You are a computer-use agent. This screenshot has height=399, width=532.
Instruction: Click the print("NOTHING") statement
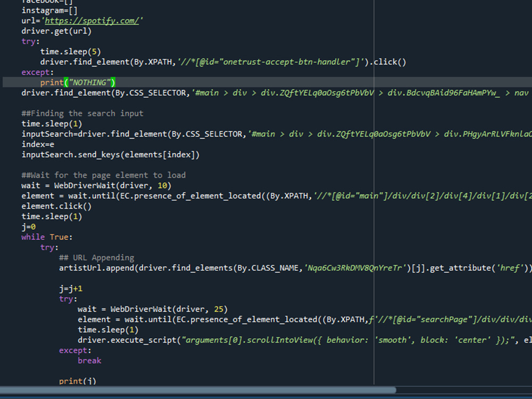point(78,82)
